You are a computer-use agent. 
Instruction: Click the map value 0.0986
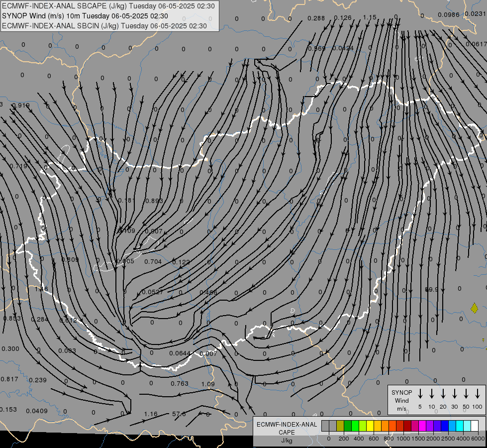coord(449,14)
